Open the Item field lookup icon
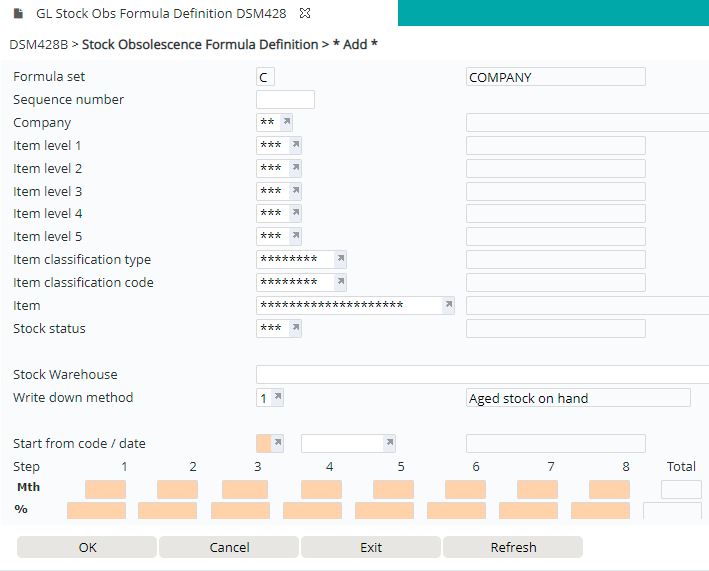The width and height of the screenshot is (709, 571). point(449,305)
